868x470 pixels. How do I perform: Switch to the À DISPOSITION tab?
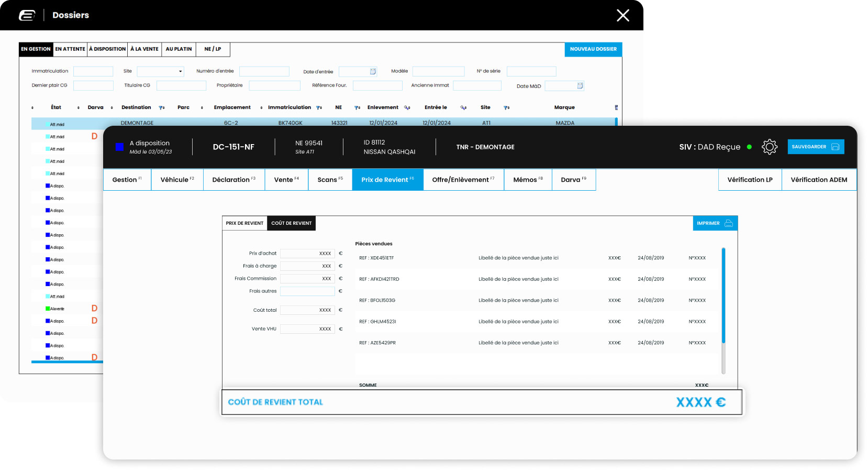[x=107, y=49]
